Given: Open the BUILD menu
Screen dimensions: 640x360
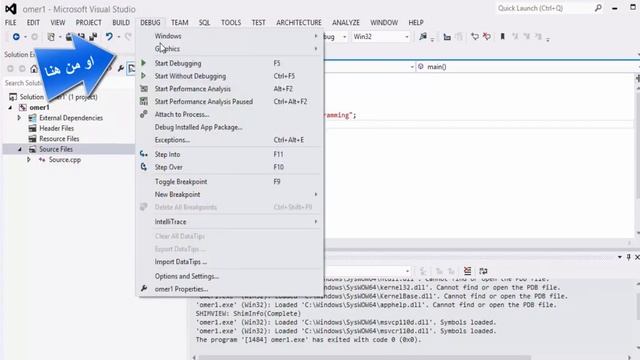Looking at the screenshot, I should click(x=121, y=22).
